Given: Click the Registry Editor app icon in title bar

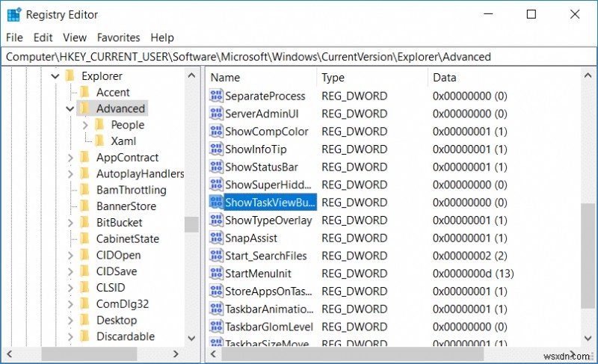Looking at the screenshot, I should coord(14,14).
